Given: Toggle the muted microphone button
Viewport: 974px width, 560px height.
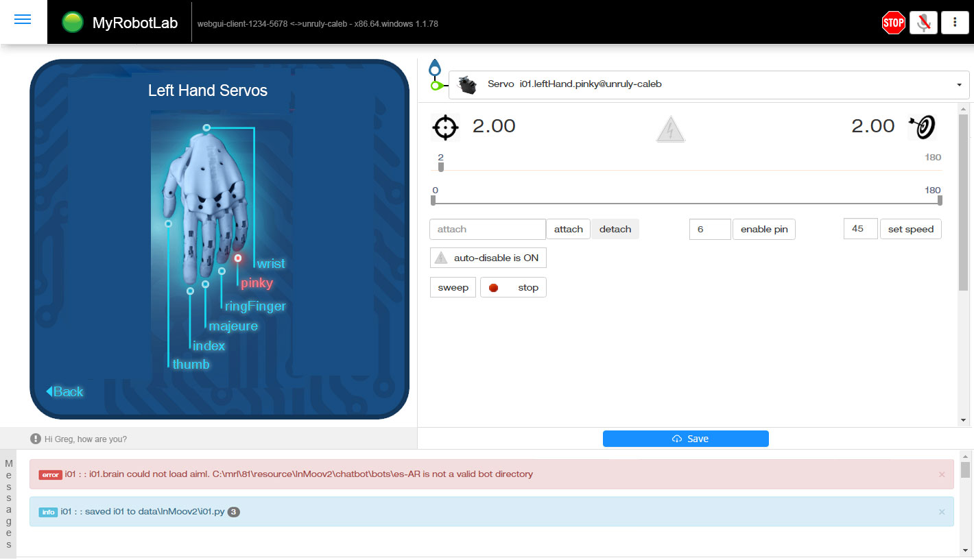Looking at the screenshot, I should [924, 23].
